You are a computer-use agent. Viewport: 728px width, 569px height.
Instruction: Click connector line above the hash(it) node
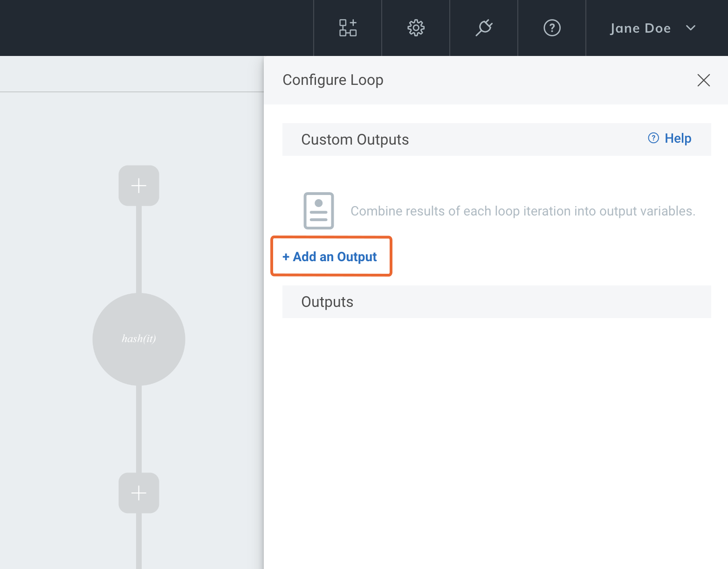[139, 250]
